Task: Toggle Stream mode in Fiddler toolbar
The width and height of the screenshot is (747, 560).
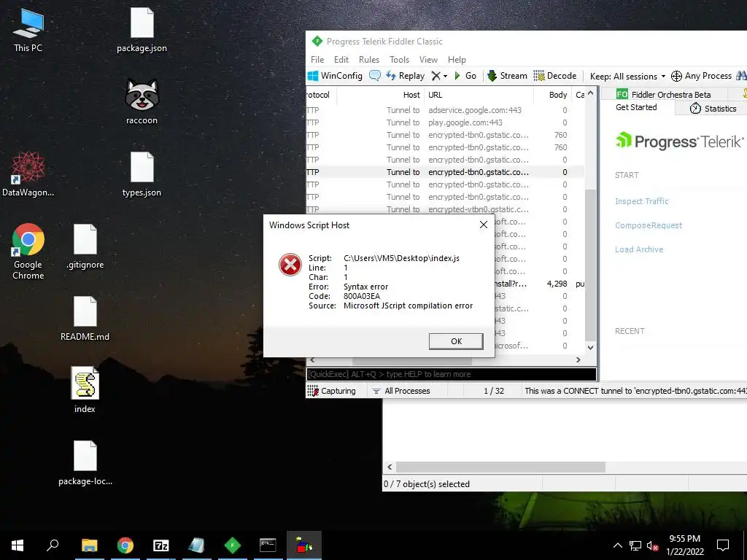Action: coord(507,76)
